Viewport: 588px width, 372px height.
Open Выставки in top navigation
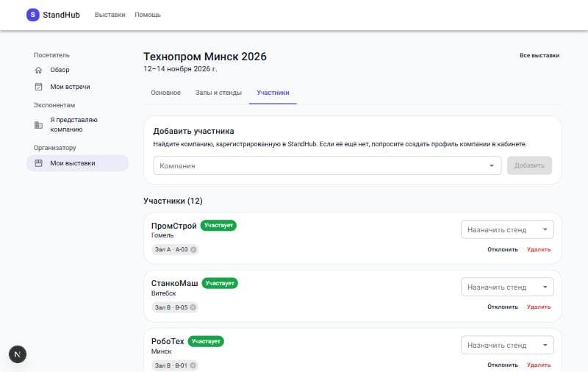click(x=110, y=15)
